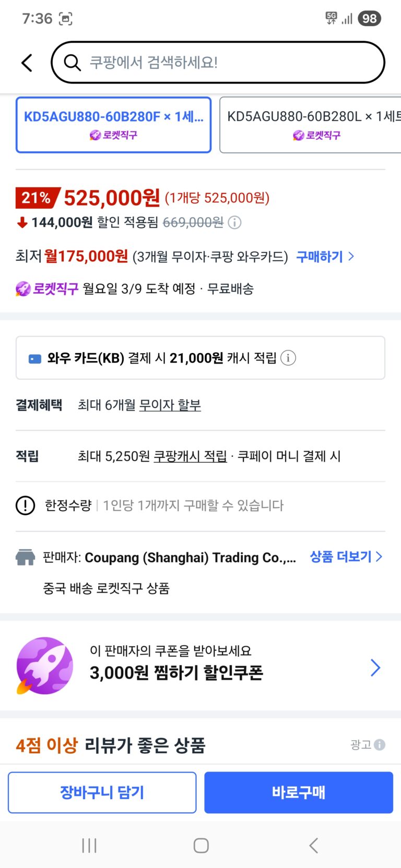Open 3,000원 찜하기 할인쿠폰 chevron
The image size is (401, 868).
[375, 668]
